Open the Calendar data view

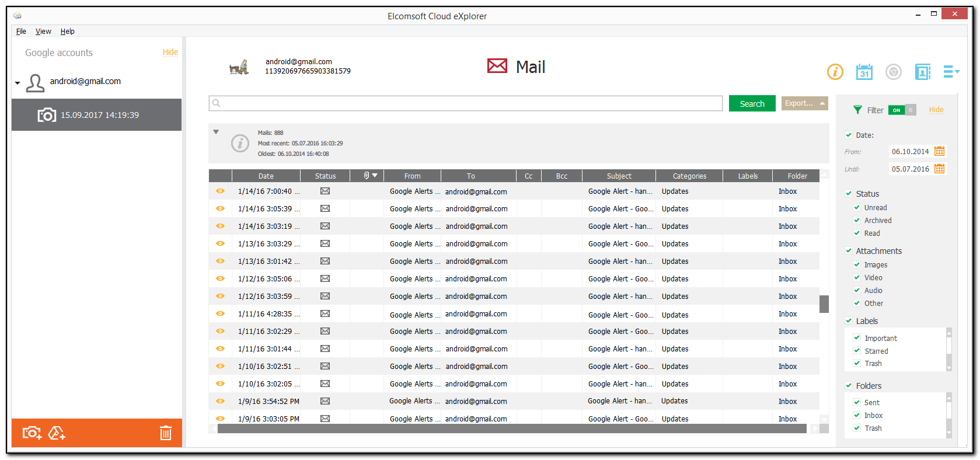864,72
